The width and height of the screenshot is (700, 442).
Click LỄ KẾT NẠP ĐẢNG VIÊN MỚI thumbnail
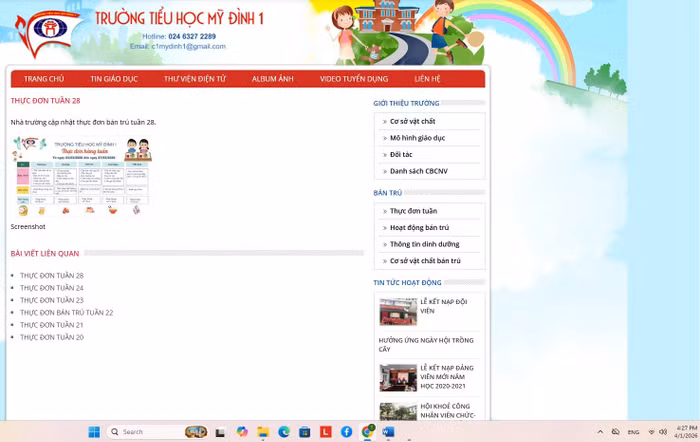398,378
